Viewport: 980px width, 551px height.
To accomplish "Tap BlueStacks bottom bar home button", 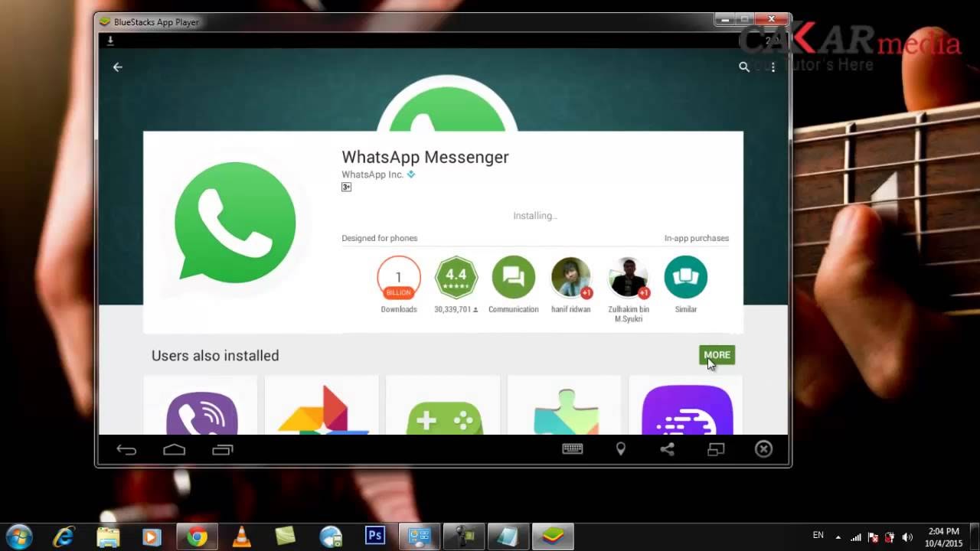I will point(175,450).
